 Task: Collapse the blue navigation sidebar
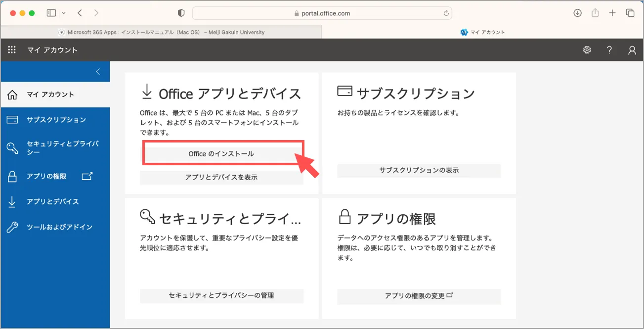[x=98, y=72]
